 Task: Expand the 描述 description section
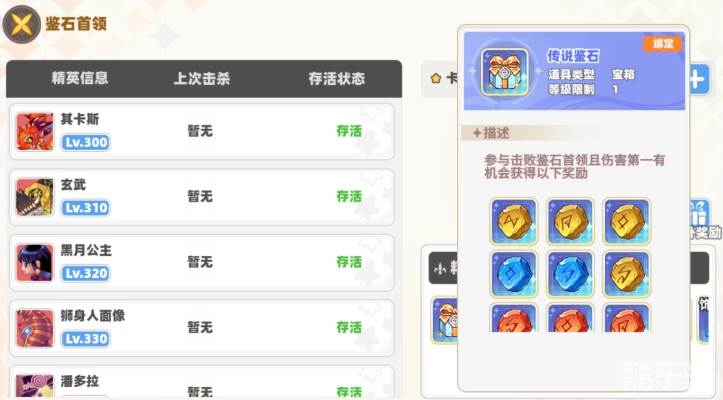491,133
